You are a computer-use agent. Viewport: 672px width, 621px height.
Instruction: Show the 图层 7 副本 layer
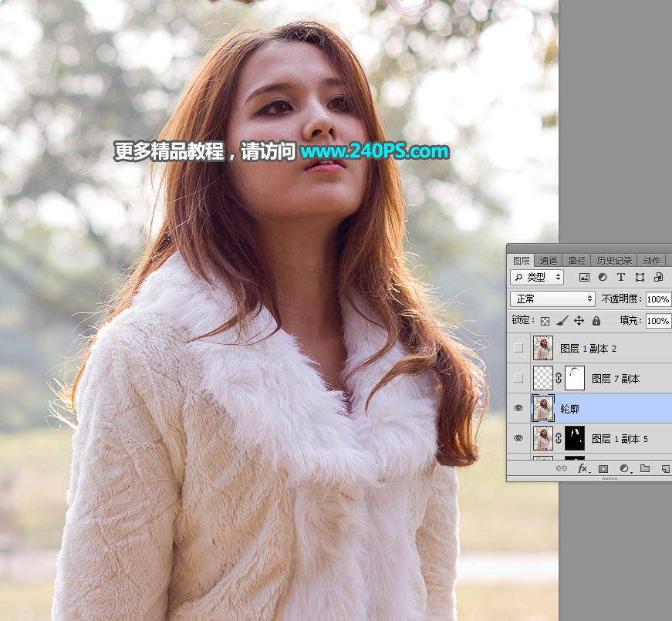(x=518, y=378)
